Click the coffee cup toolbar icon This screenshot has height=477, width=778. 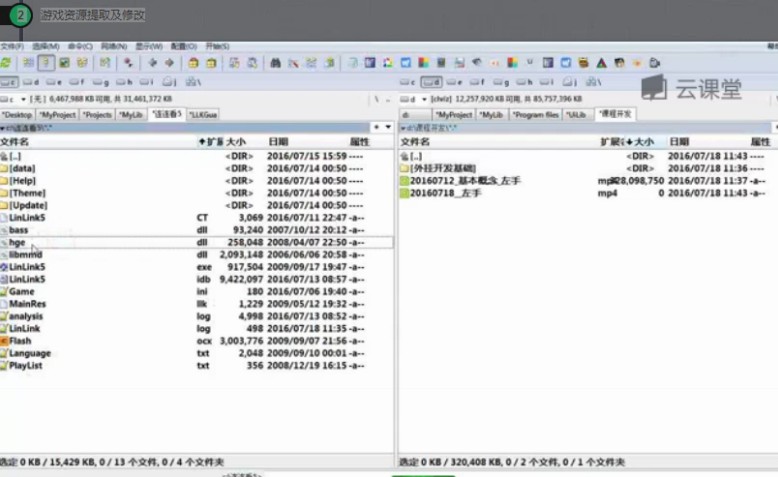(655, 63)
